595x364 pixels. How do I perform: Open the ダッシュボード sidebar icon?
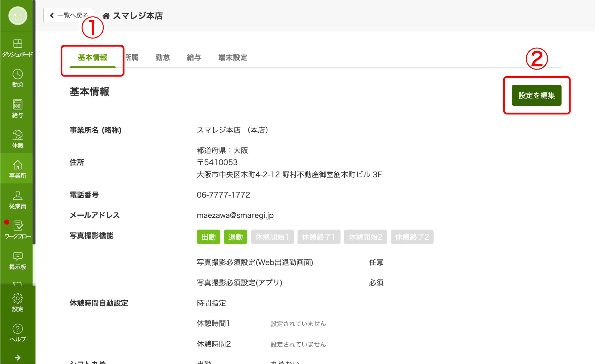tap(17, 47)
